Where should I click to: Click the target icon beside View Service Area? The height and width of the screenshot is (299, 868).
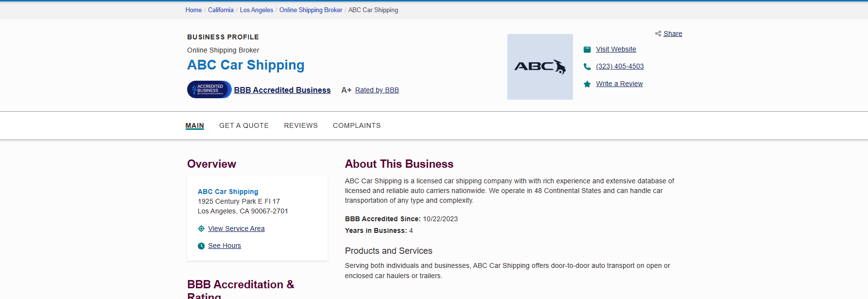coord(201,229)
